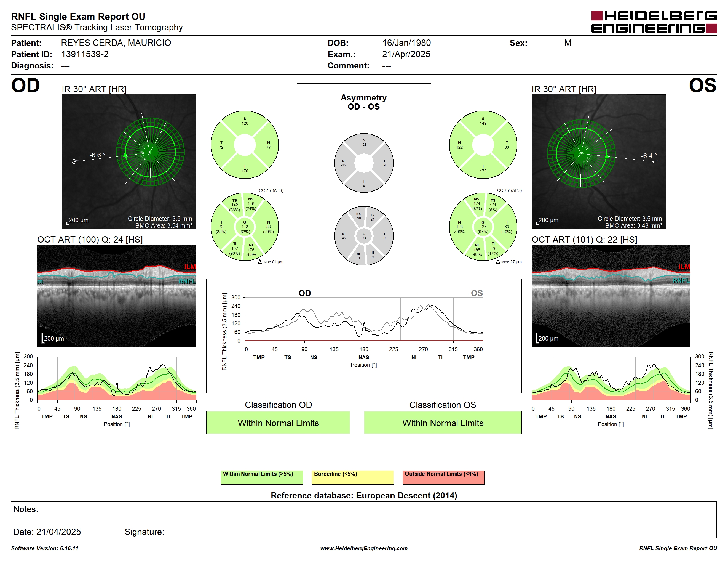Click the OS infrared fundus image

(x=599, y=161)
